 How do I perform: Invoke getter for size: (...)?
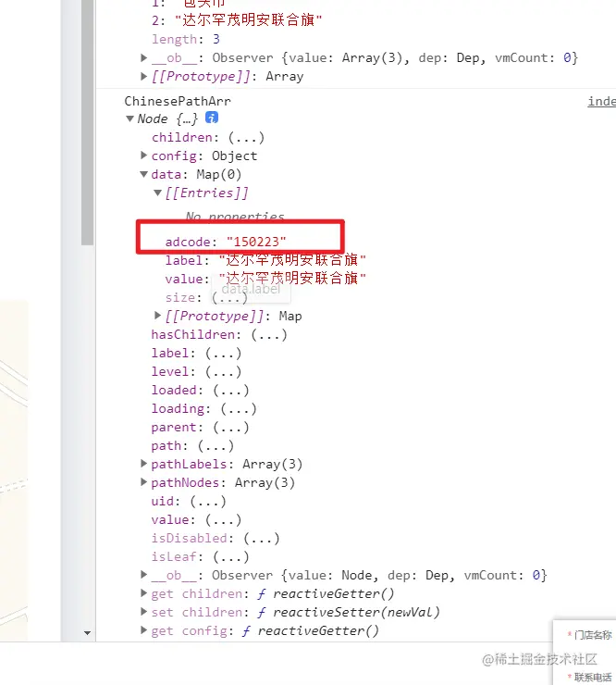tap(229, 298)
